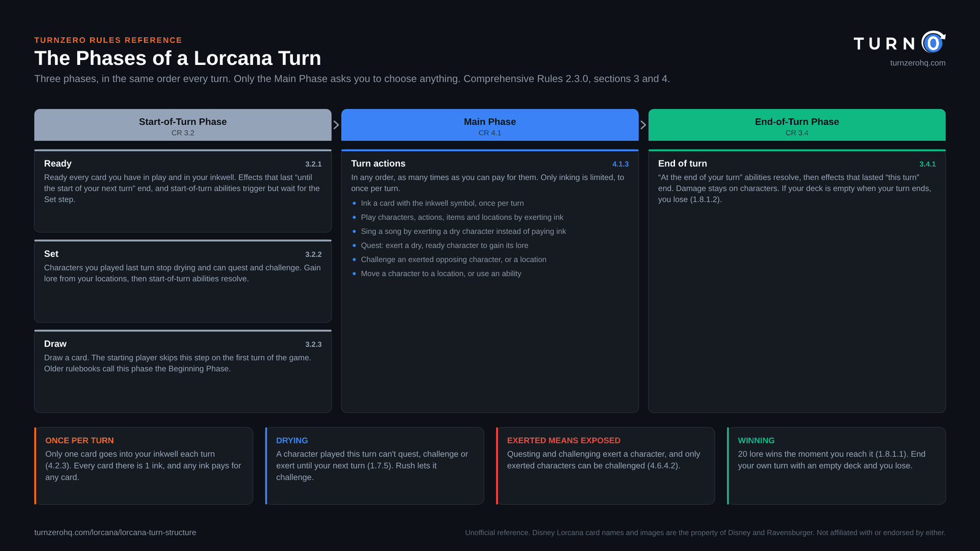Select the Main Phase header
The width and height of the screenshot is (980, 551).
[x=489, y=125]
